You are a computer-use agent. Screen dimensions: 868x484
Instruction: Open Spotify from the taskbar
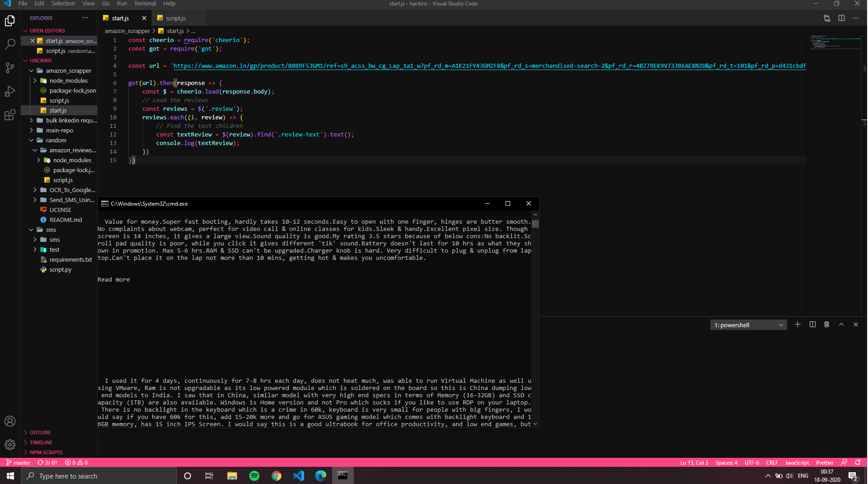point(254,476)
